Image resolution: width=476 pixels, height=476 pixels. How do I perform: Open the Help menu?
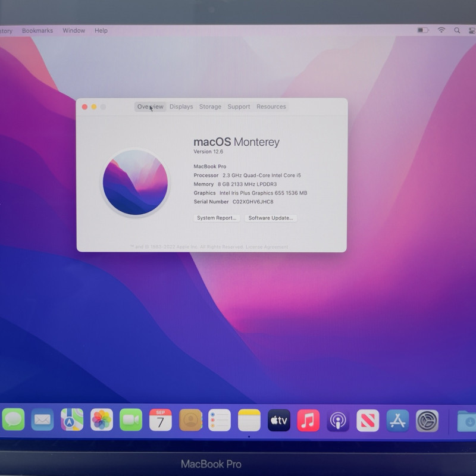pos(101,31)
